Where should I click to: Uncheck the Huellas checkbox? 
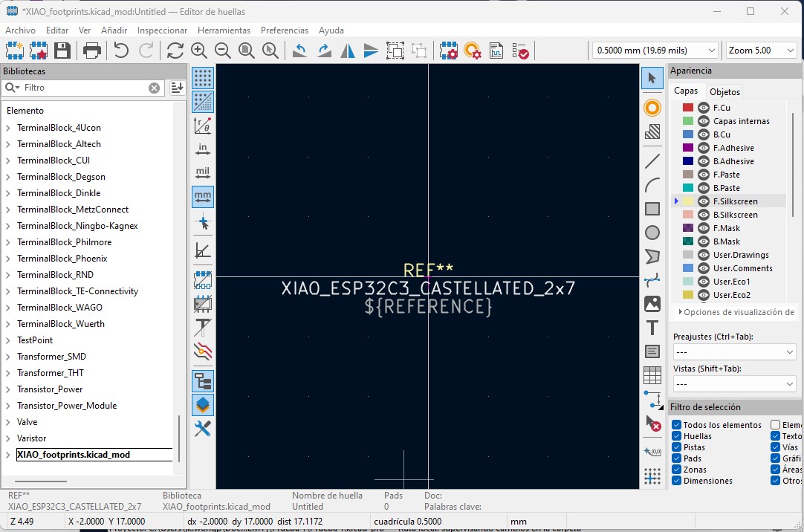point(676,436)
